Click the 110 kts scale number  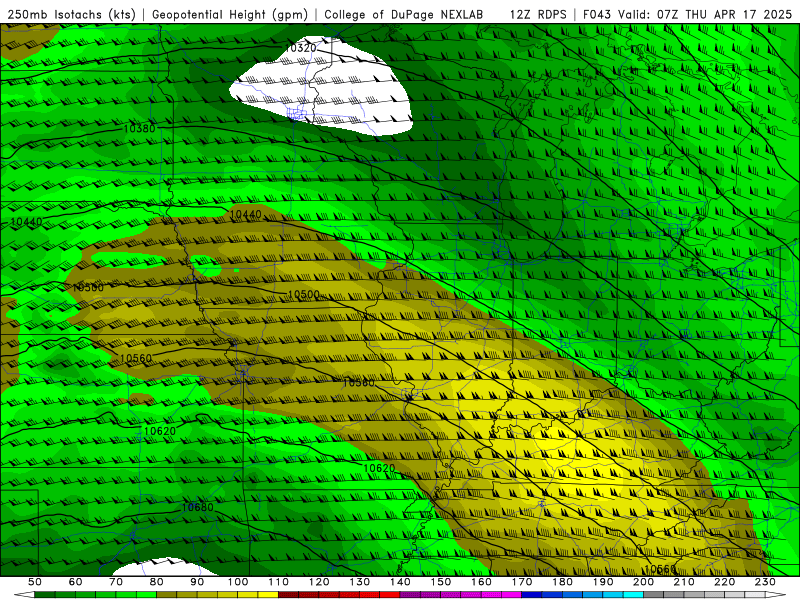pos(279,582)
